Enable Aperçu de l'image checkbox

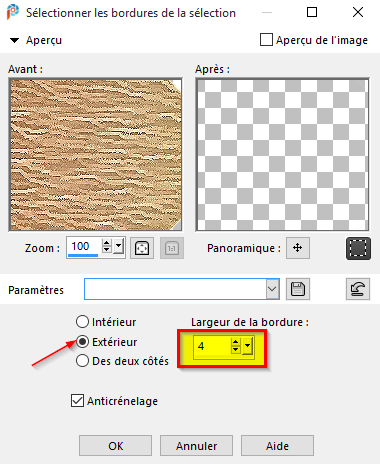[266, 40]
